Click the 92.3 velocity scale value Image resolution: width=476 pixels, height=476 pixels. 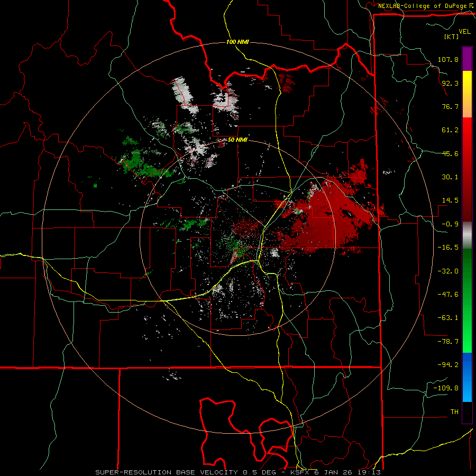point(450,83)
